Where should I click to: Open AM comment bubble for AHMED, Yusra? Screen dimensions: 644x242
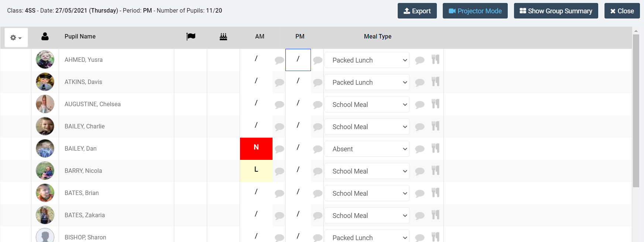point(279,60)
